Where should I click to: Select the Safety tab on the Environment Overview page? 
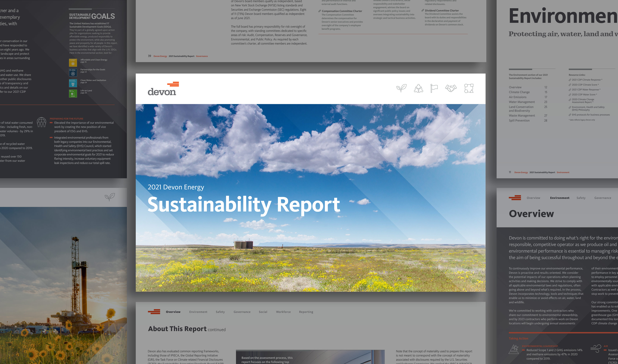click(x=581, y=198)
